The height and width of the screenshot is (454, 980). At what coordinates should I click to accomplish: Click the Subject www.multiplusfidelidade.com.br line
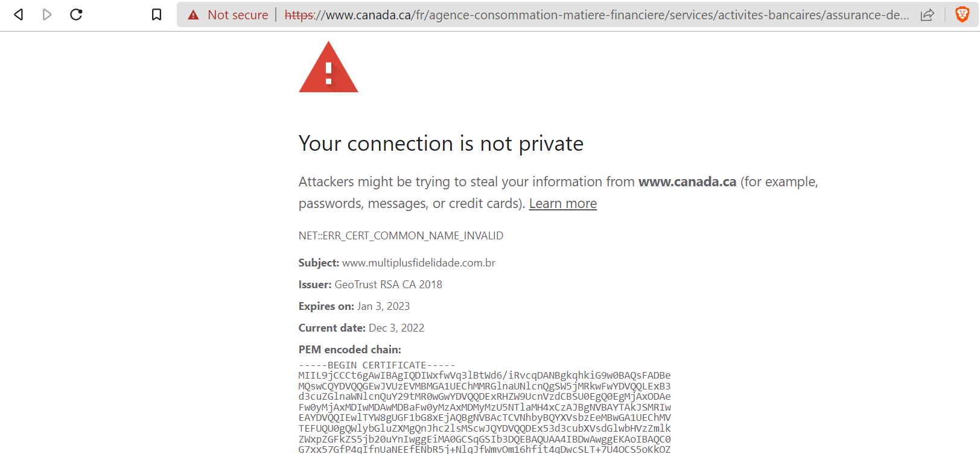(x=397, y=263)
